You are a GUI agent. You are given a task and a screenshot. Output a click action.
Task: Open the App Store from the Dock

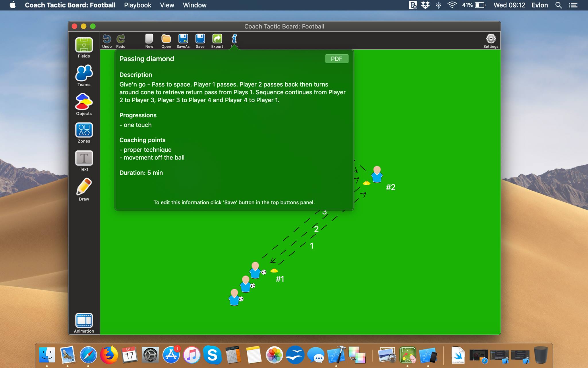click(x=171, y=355)
